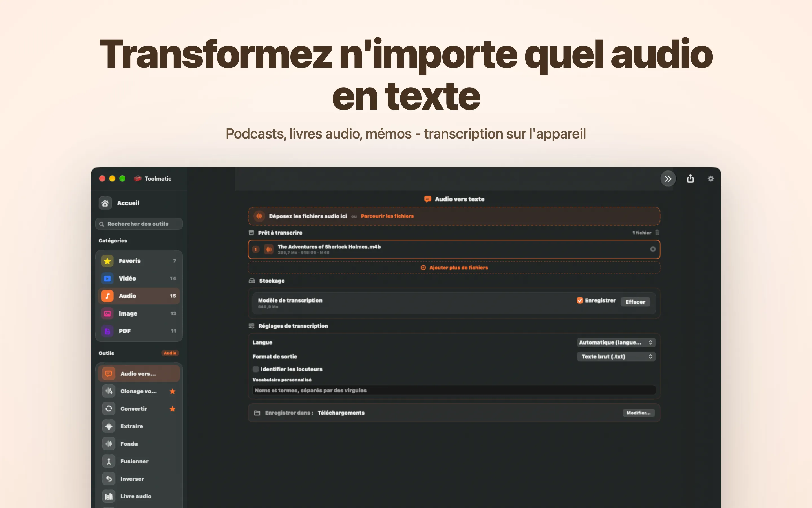This screenshot has width=812, height=508.
Task: Click Parcourir les fichiers link
Action: tap(387, 216)
